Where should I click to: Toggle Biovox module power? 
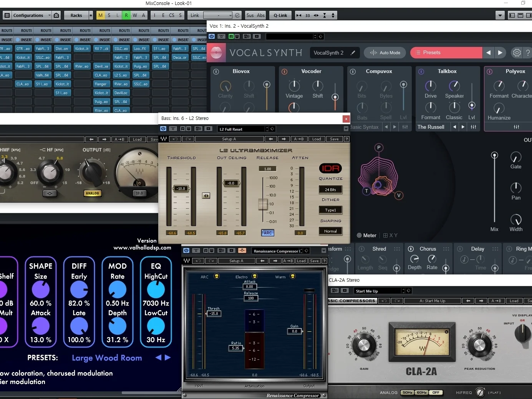coord(216,71)
